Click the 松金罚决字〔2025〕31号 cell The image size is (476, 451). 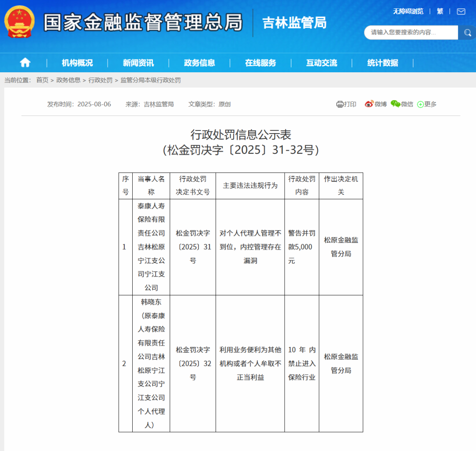pyautogui.click(x=193, y=247)
